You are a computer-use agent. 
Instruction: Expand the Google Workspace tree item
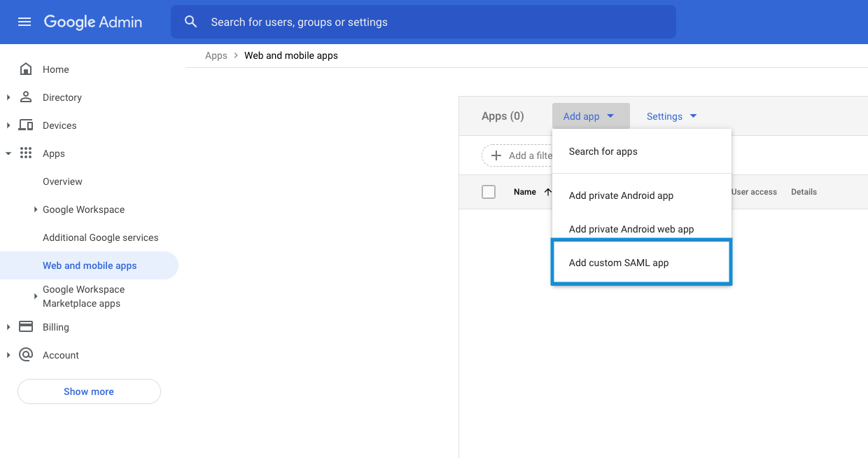36,209
